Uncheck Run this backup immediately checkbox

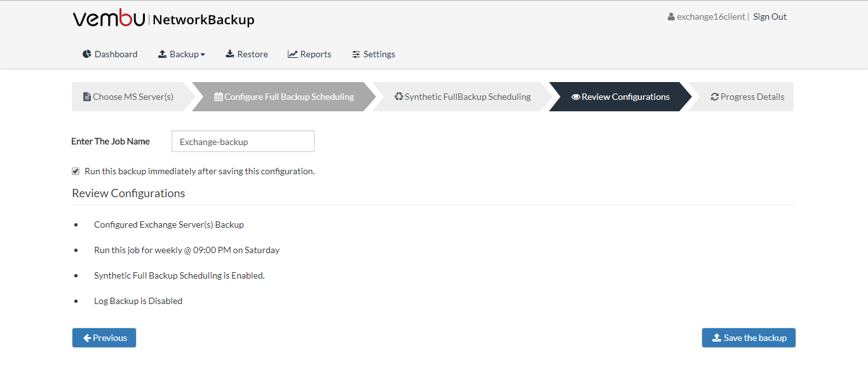pyautogui.click(x=76, y=171)
